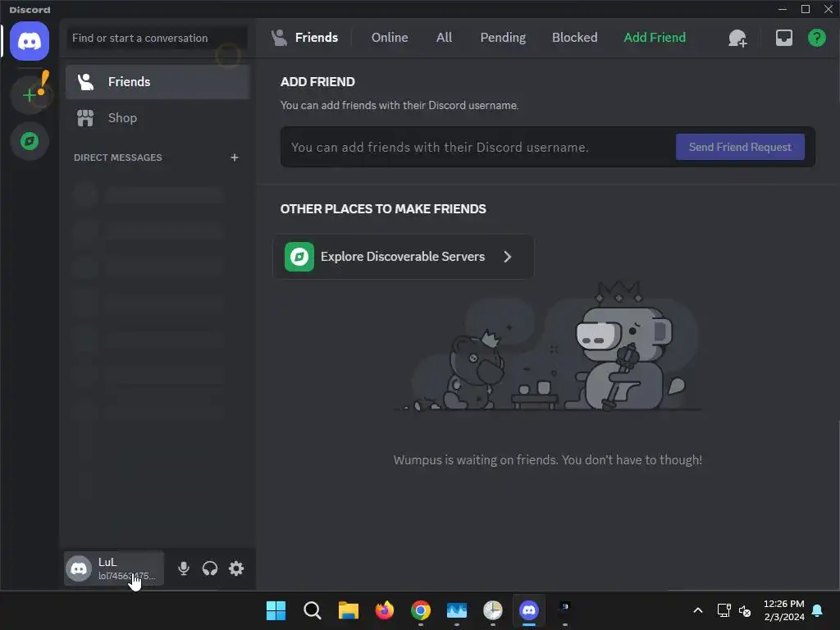This screenshot has height=630, width=840.
Task: Switch to the Blocked tab
Action: pos(574,38)
